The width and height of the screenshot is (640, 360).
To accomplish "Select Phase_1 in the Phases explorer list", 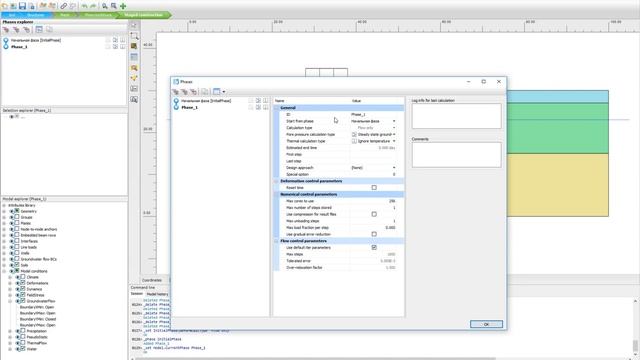I will click(19, 47).
